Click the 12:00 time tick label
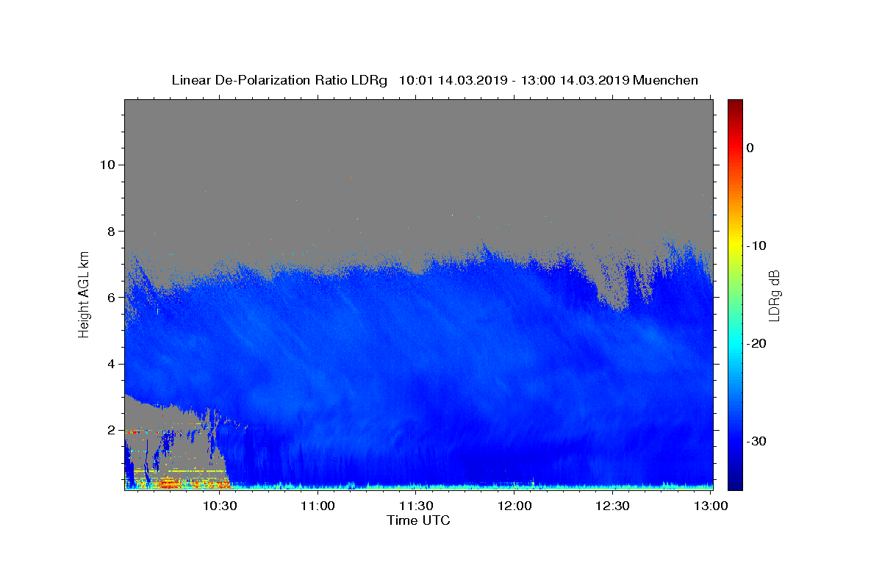This screenshot has height=588, width=882. (x=514, y=506)
